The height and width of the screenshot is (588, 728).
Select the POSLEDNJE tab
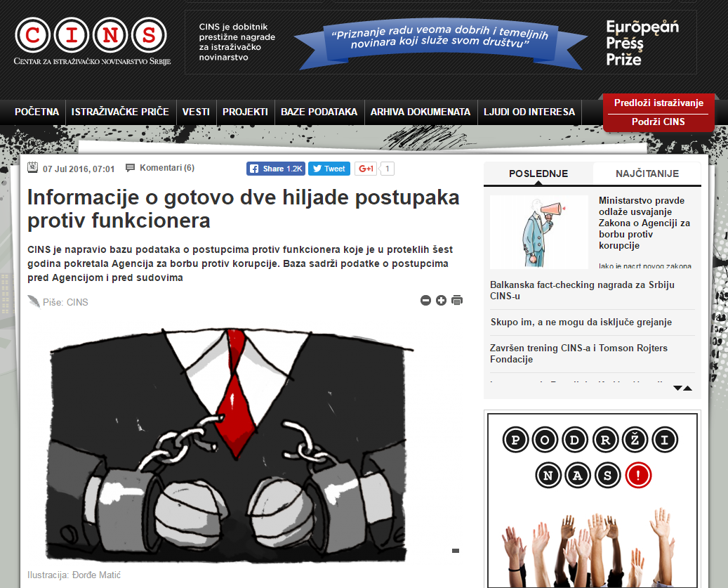538,174
